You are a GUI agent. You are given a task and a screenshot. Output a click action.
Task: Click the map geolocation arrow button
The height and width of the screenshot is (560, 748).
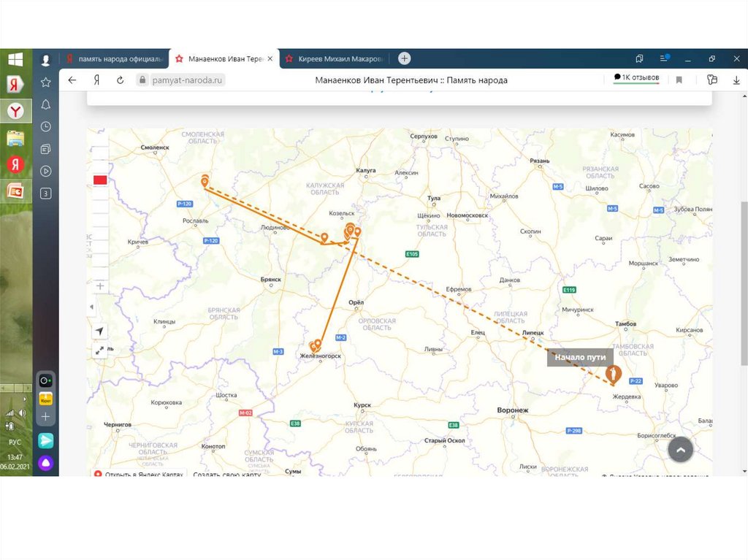(99, 331)
